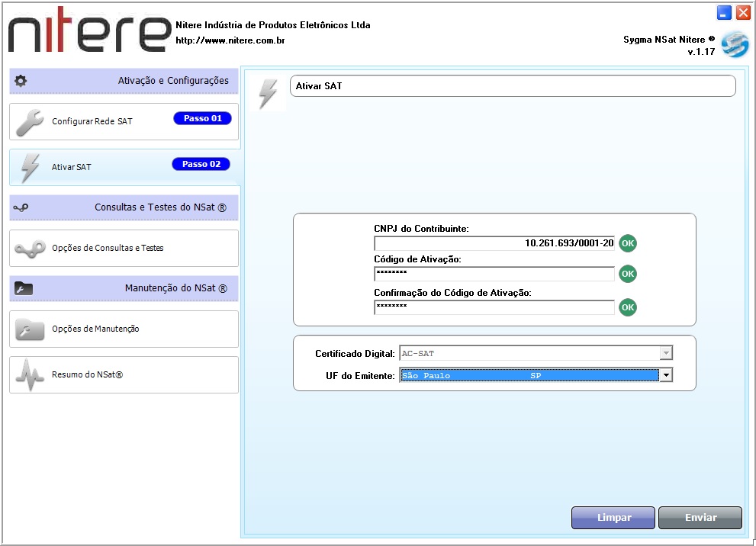Viewport: 756px width, 546px height.
Task: Click the folder-wrench icon in Manutenção do NSat header
Action: click(x=23, y=288)
